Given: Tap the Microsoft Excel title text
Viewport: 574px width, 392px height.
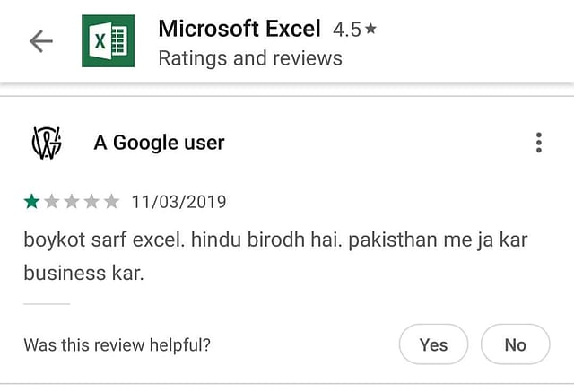Looking at the screenshot, I should click(239, 29).
